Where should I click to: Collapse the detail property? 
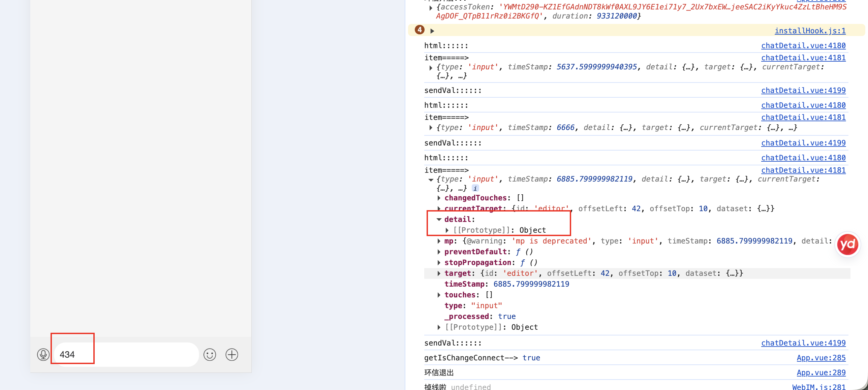439,220
